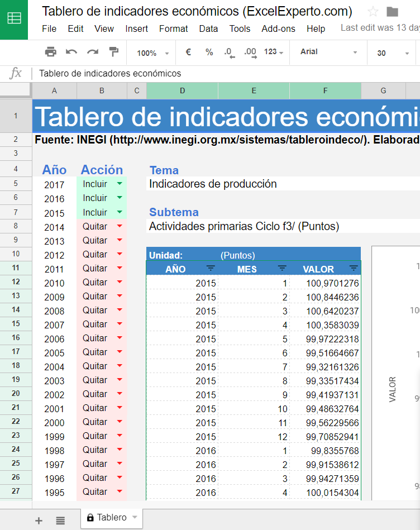This screenshot has width=420, height=530.
Task: Click the move-to-folder icon
Action: point(393,12)
